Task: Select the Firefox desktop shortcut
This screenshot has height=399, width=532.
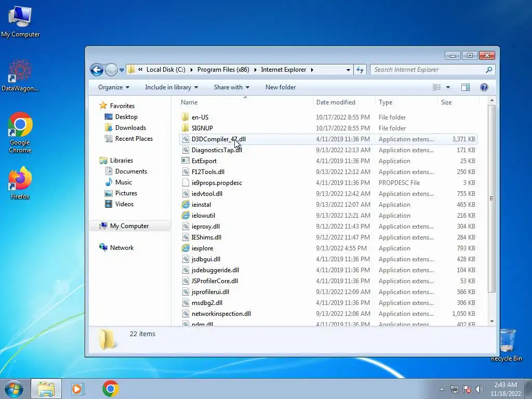Action: tap(20, 183)
